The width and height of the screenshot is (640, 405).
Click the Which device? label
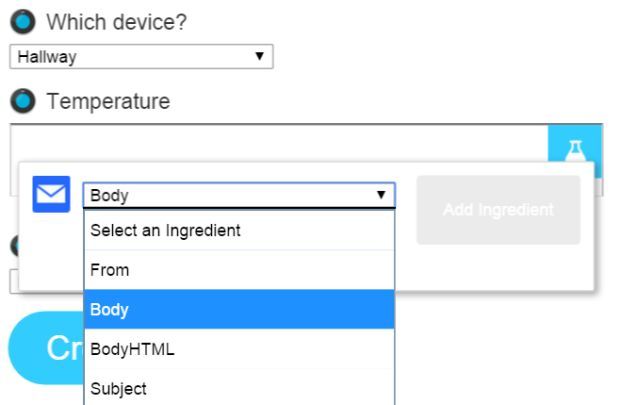pyautogui.click(x=117, y=22)
